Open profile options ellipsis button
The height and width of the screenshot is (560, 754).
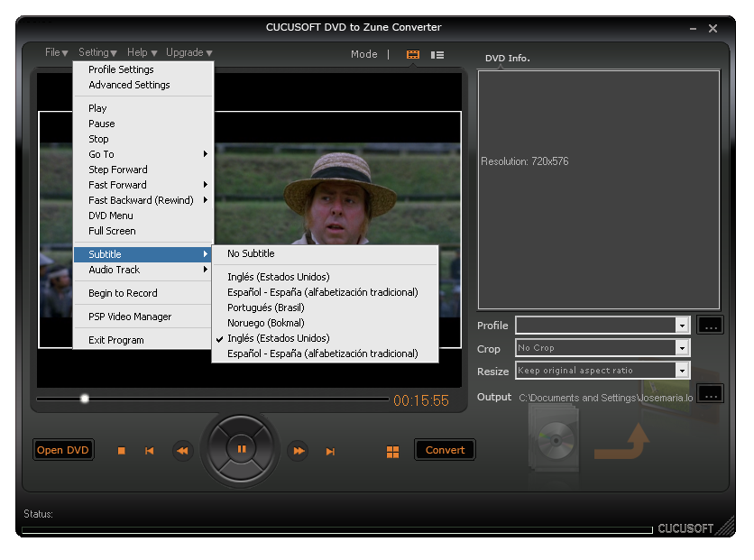[711, 326]
